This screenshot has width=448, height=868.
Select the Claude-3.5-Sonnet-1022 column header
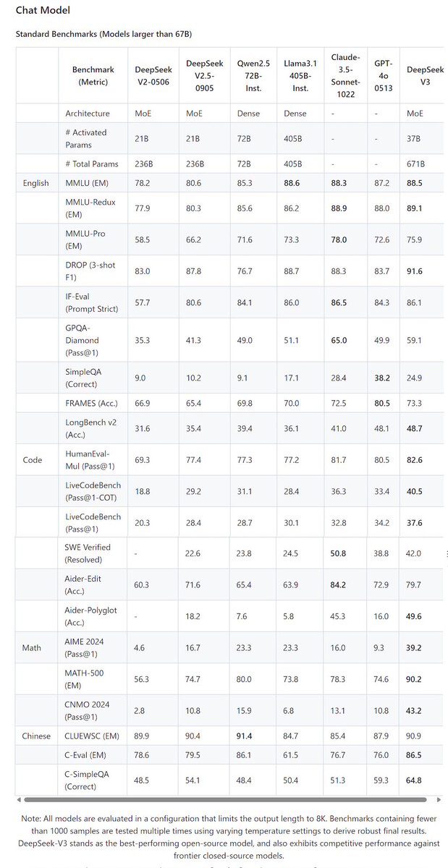[346, 76]
